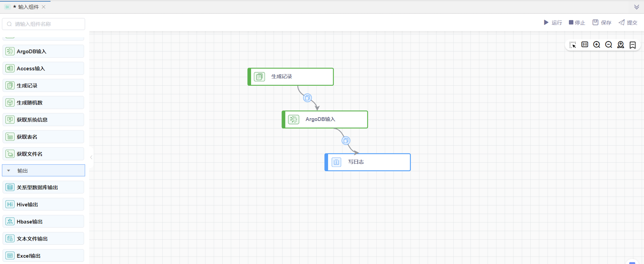Expand the tab list chevron at top right

tap(636, 7)
